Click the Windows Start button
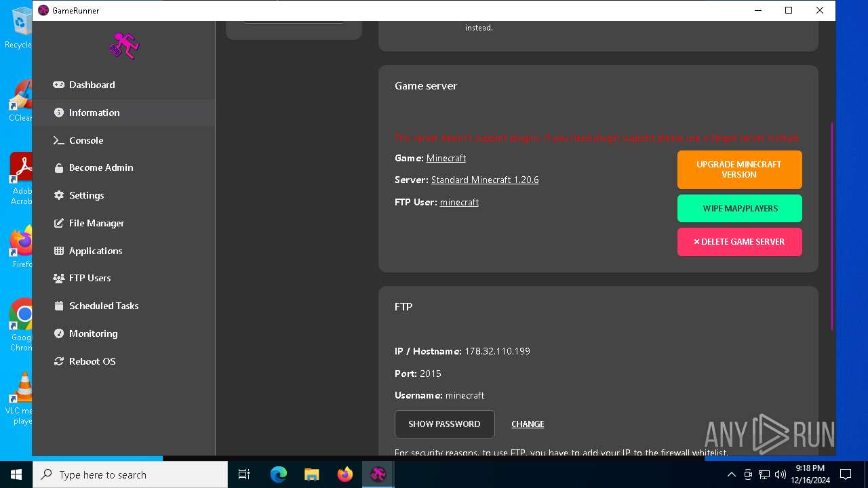The height and width of the screenshot is (488, 868). point(16,474)
